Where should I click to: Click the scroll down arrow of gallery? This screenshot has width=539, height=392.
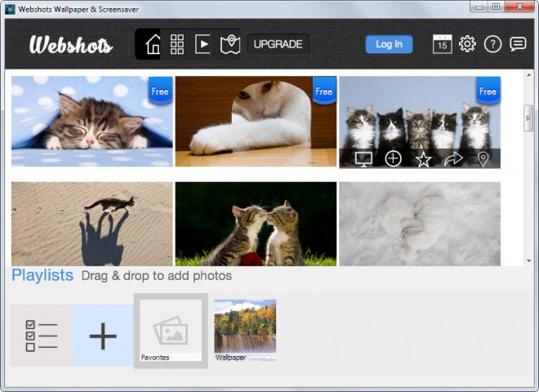point(528,260)
